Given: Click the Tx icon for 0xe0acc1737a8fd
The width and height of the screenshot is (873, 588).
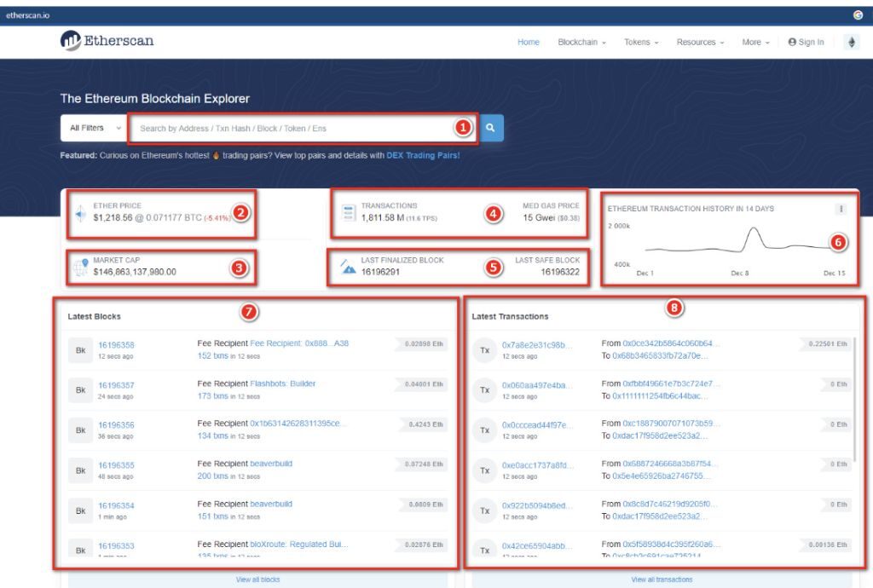Looking at the screenshot, I should coord(485,470).
